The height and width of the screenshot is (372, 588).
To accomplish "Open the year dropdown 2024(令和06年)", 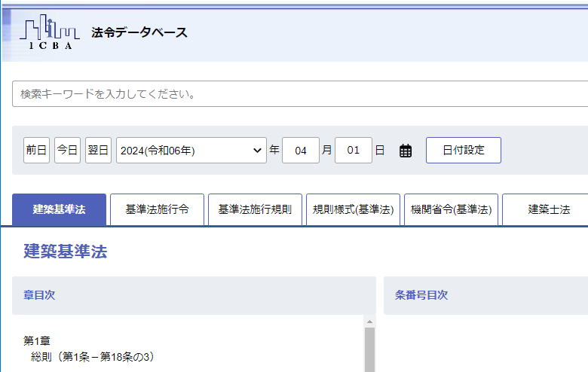I will (191, 150).
